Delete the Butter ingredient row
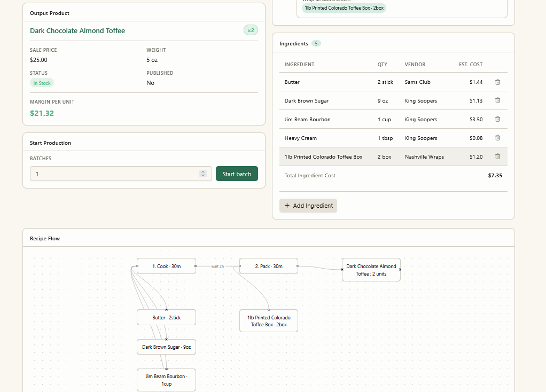Image resolution: width=546 pixels, height=392 pixels. (x=497, y=82)
